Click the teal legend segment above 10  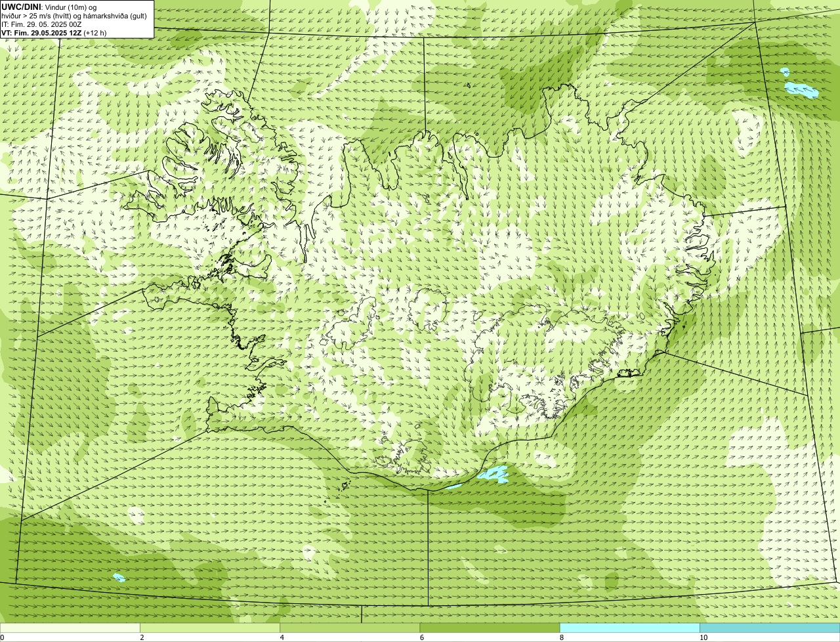[x=770, y=628]
